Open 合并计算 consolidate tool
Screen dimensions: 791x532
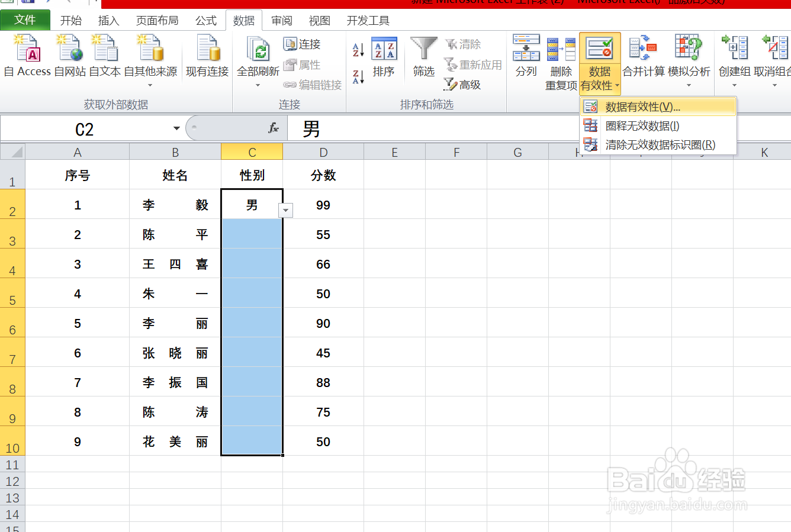tap(644, 59)
